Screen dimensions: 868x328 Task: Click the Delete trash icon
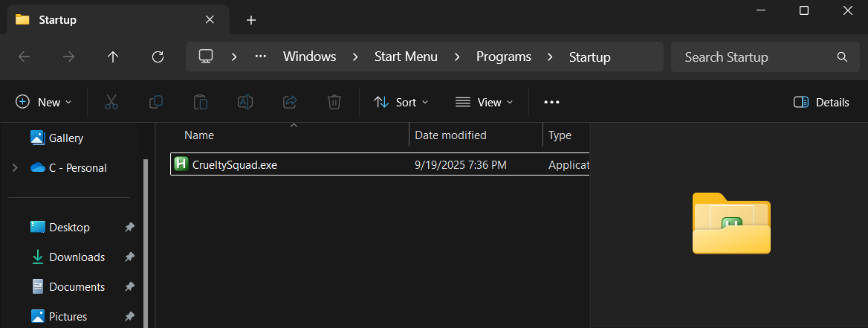tap(334, 103)
